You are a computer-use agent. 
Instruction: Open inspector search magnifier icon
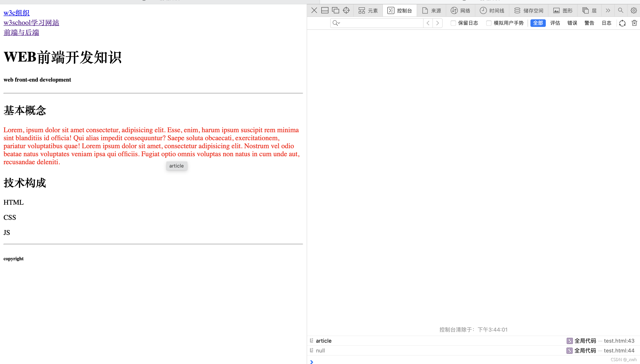(x=620, y=10)
